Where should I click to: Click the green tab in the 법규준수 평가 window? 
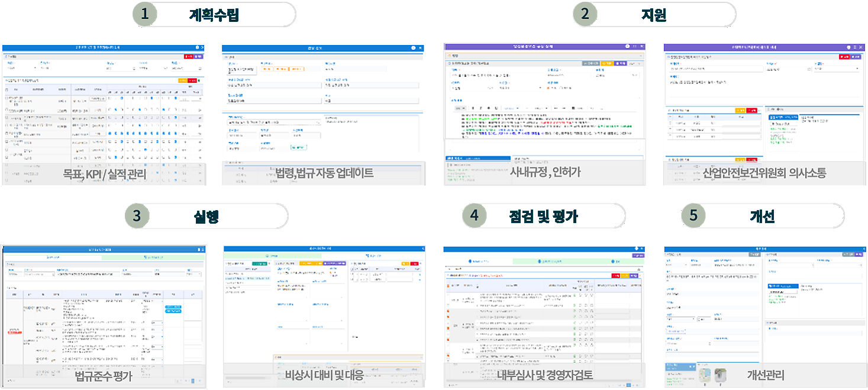tap(153, 257)
